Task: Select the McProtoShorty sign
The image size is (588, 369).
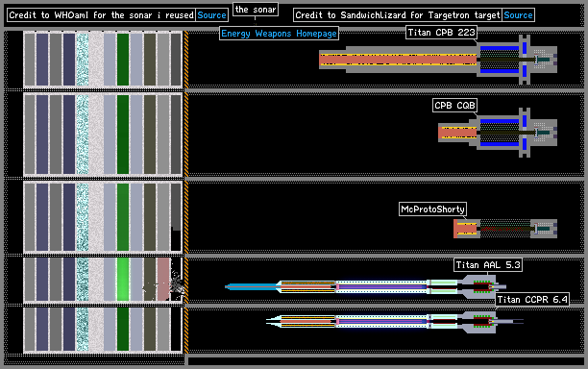Action: (x=432, y=209)
